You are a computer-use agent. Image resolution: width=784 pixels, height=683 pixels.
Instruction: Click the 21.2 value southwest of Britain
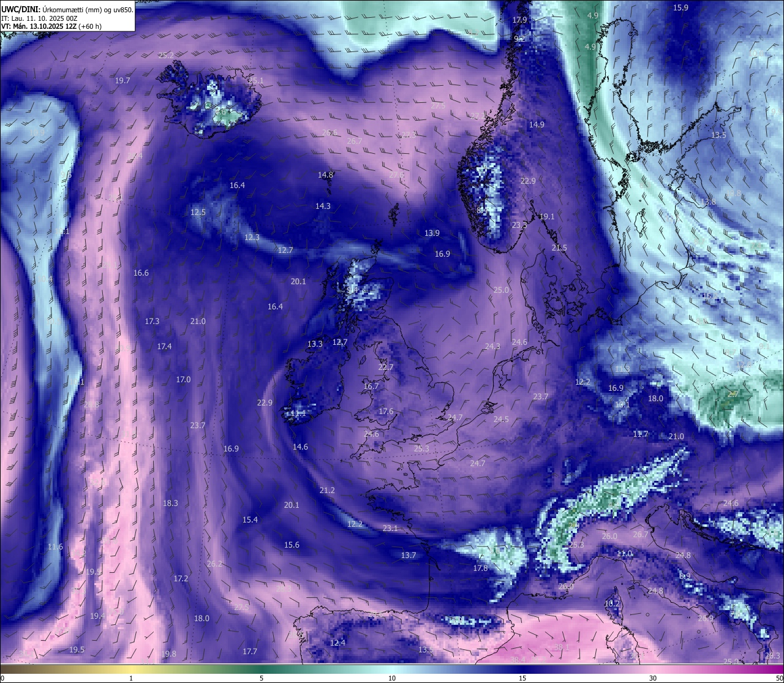(x=327, y=490)
